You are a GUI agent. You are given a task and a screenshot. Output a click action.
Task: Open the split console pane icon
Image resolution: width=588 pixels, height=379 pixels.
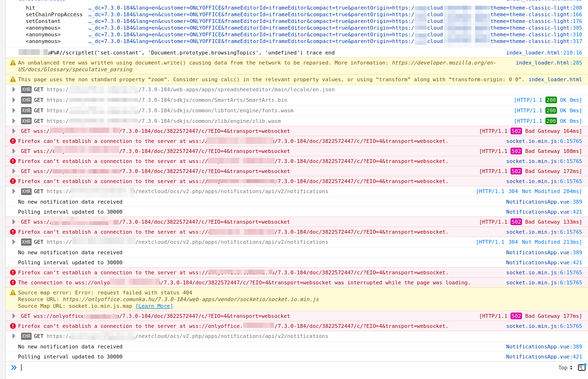point(583,368)
